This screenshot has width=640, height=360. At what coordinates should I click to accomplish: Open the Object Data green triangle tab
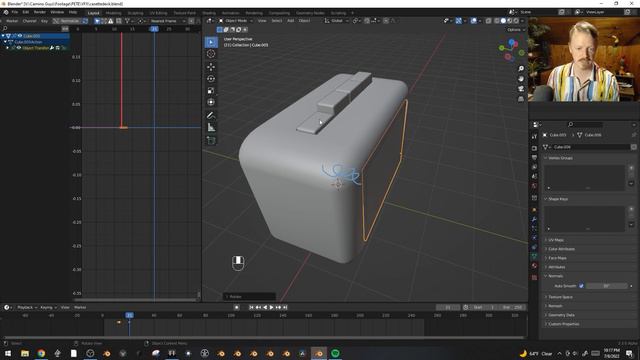point(534,256)
